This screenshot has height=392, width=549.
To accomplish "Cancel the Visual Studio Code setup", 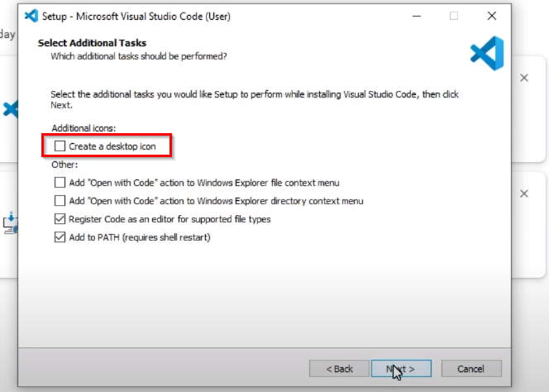I will point(471,368).
